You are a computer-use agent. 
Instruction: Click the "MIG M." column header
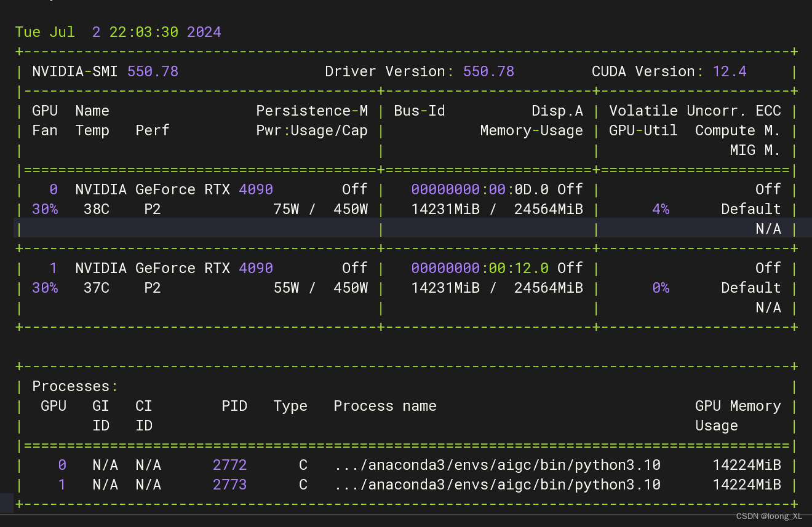point(755,150)
